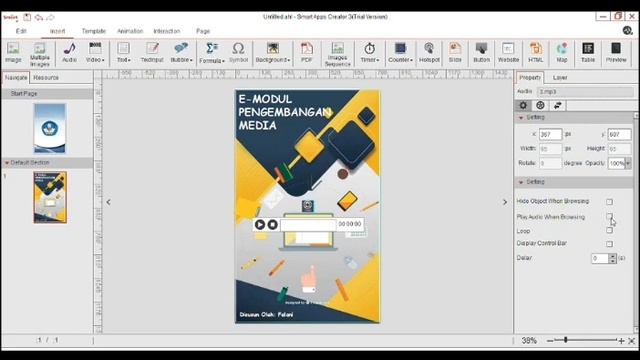Open the Formula dropdown

[x=212, y=53]
